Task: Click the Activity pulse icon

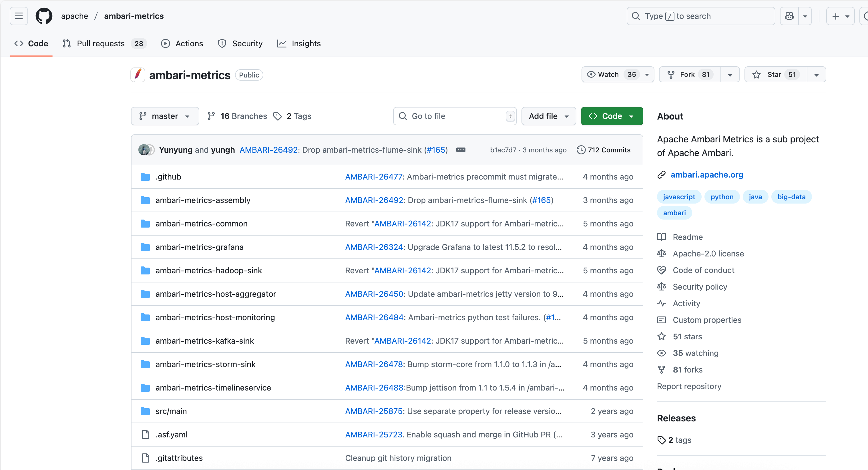Action: tap(662, 303)
